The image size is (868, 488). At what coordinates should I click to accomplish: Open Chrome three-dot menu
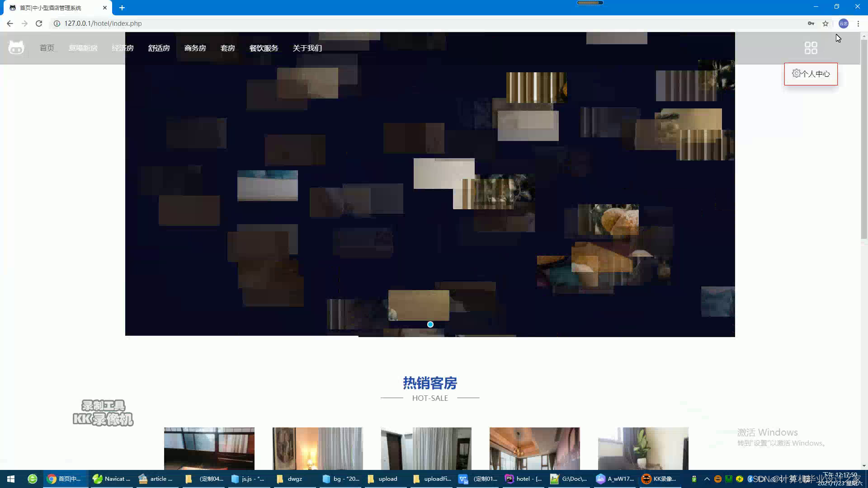[x=858, y=23]
